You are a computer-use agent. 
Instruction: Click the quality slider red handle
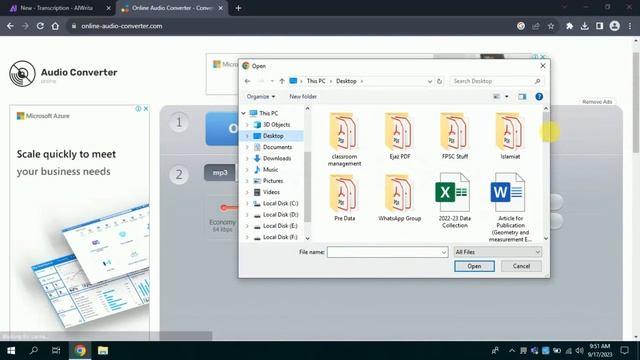click(x=224, y=208)
